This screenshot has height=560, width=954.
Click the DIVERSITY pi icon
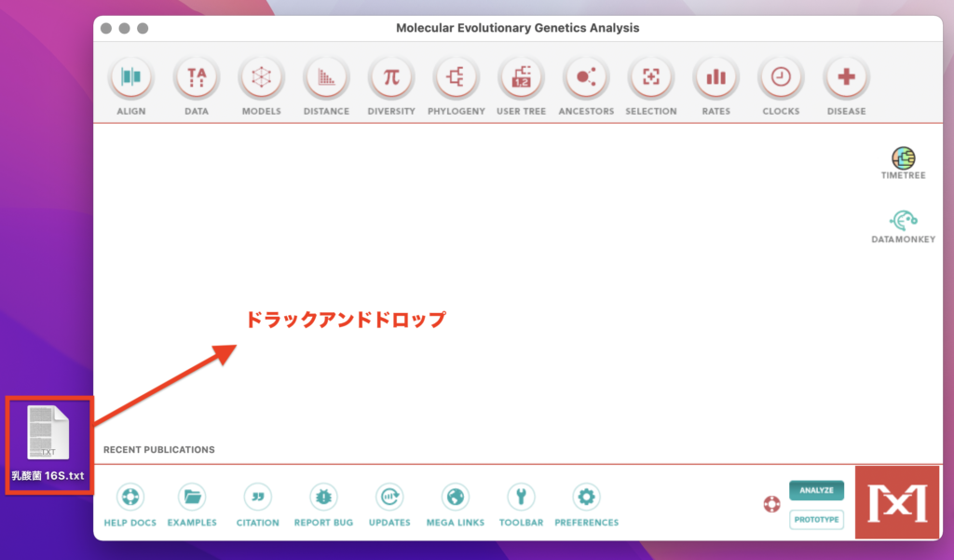(x=391, y=77)
